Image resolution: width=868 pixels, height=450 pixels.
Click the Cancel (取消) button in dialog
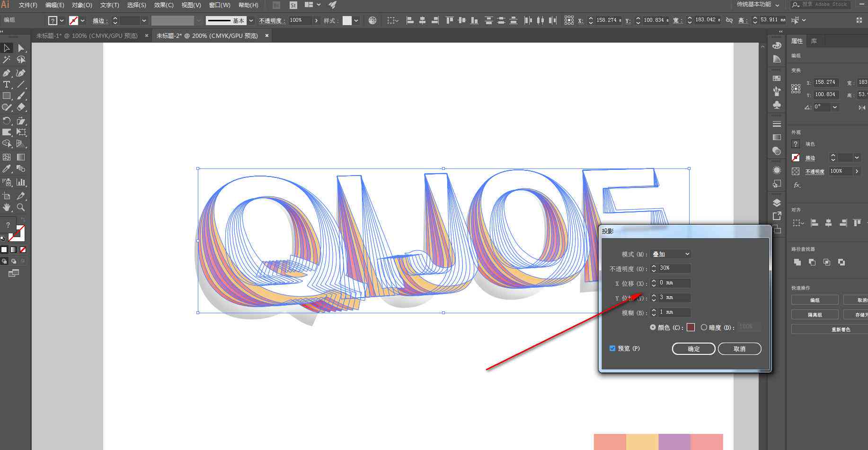tap(739, 349)
